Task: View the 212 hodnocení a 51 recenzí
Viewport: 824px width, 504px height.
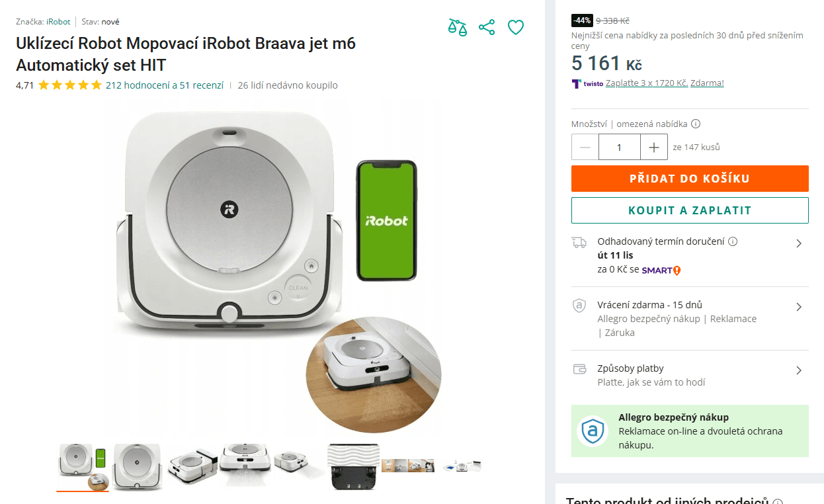Action: pyautogui.click(x=164, y=85)
